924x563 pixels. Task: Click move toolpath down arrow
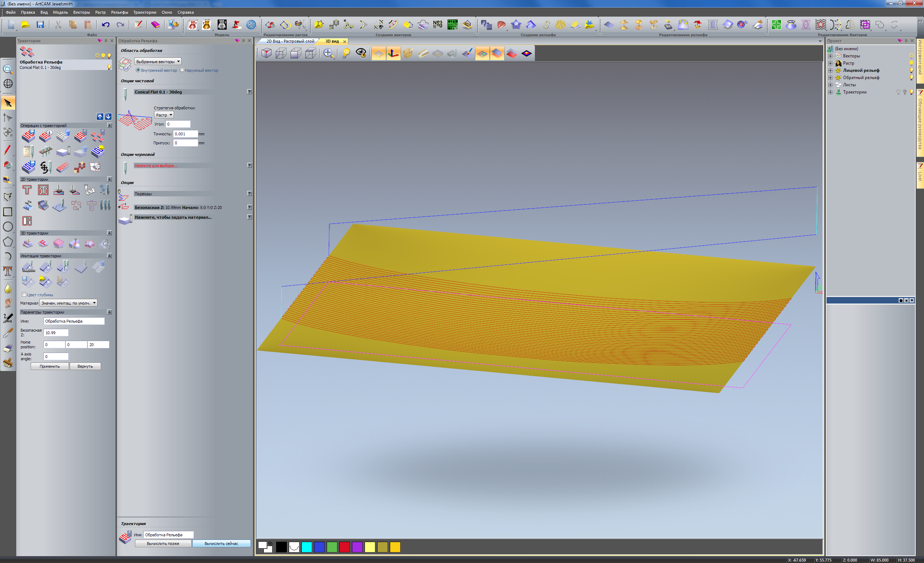point(108,117)
